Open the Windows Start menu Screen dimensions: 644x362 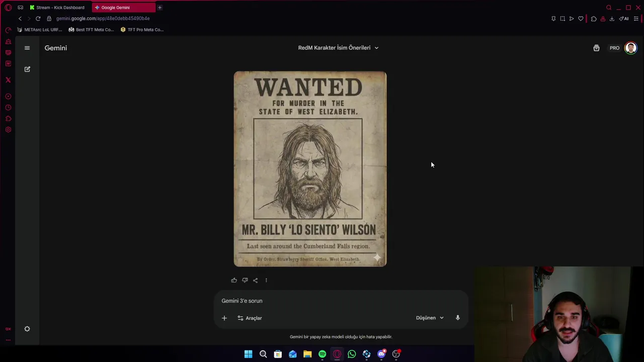248,354
